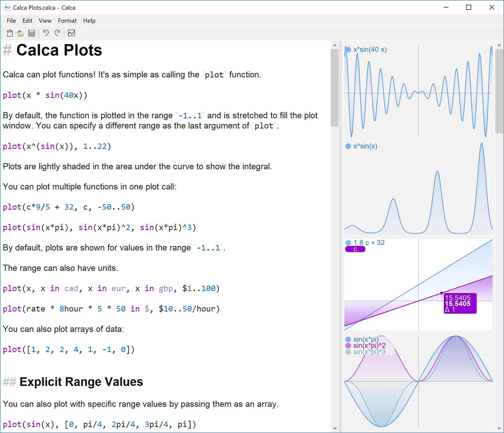Screen dimensions: 504x433
Task: Click the x*sin(40 x) legend dot
Action: click(348, 50)
